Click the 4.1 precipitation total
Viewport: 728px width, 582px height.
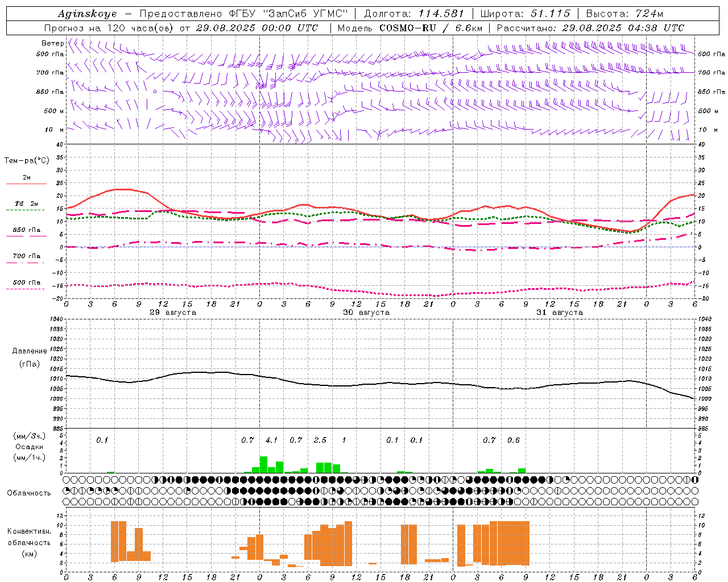pos(272,440)
